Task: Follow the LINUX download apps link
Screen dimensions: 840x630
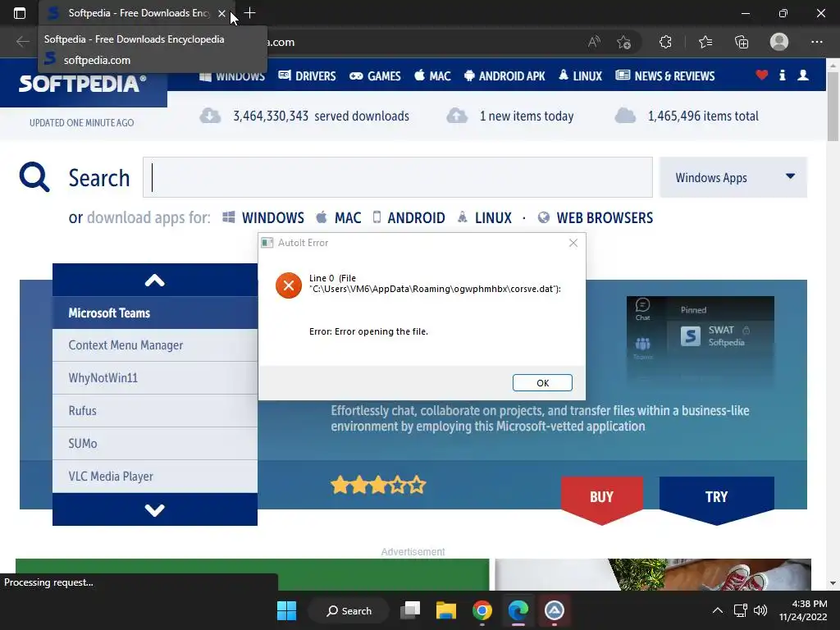Action: [x=484, y=217]
